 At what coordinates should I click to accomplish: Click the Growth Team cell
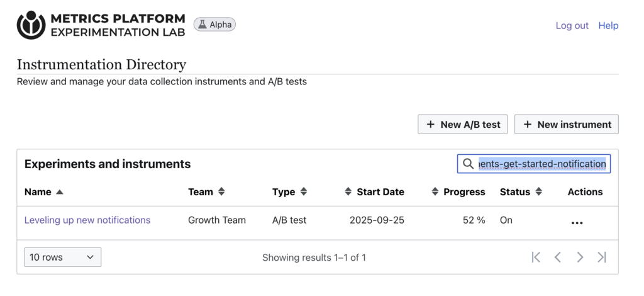pyautogui.click(x=217, y=220)
